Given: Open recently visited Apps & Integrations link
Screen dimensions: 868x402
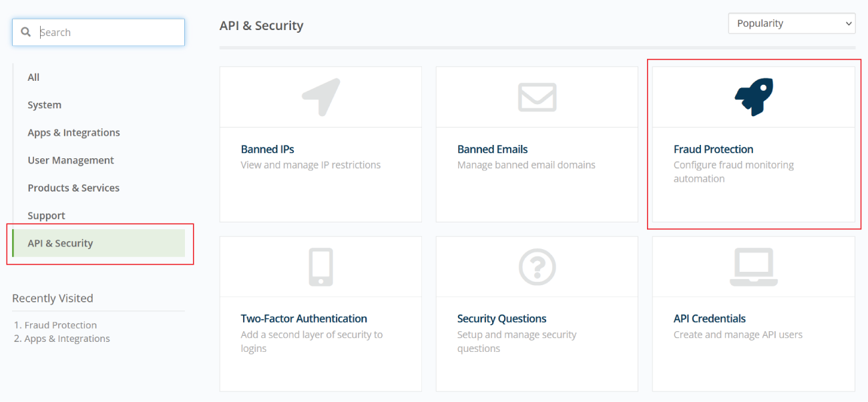Looking at the screenshot, I should (67, 339).
